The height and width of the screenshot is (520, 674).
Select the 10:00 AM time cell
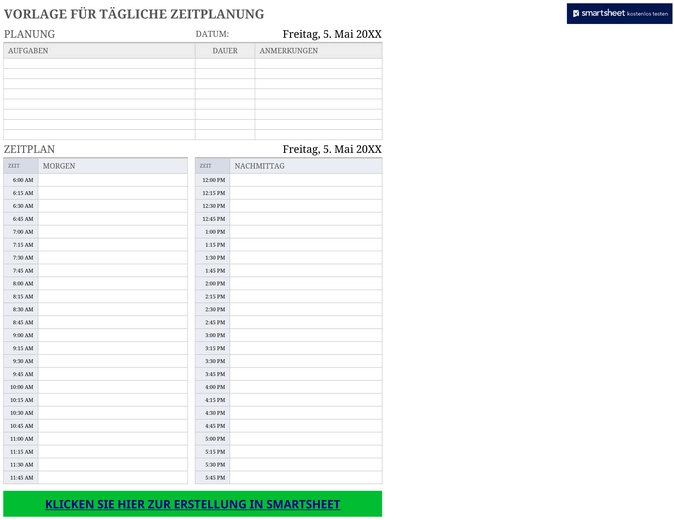(x=21, y=387)
